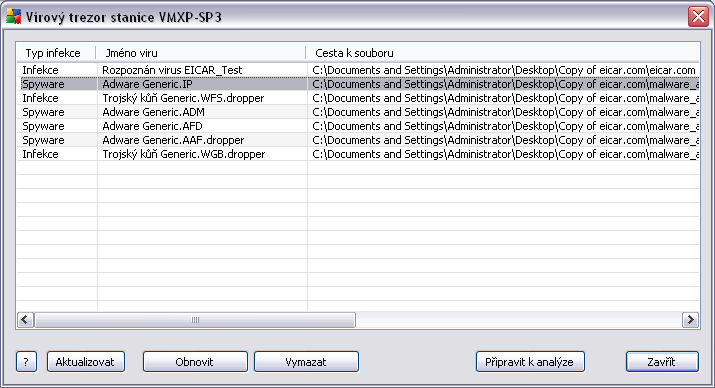Open help with the ? button

point(26,362)
